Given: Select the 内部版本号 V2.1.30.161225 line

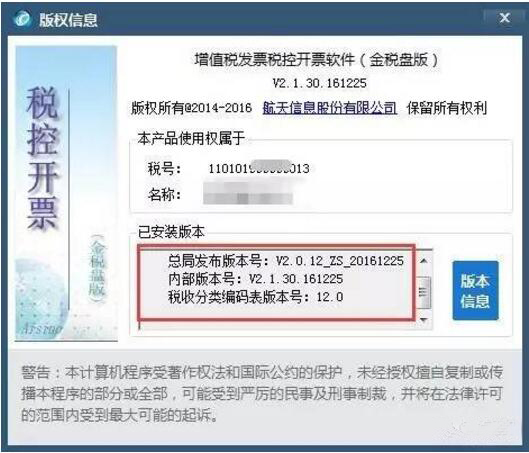Looking at the screenshot, I should tap(255, 279).
